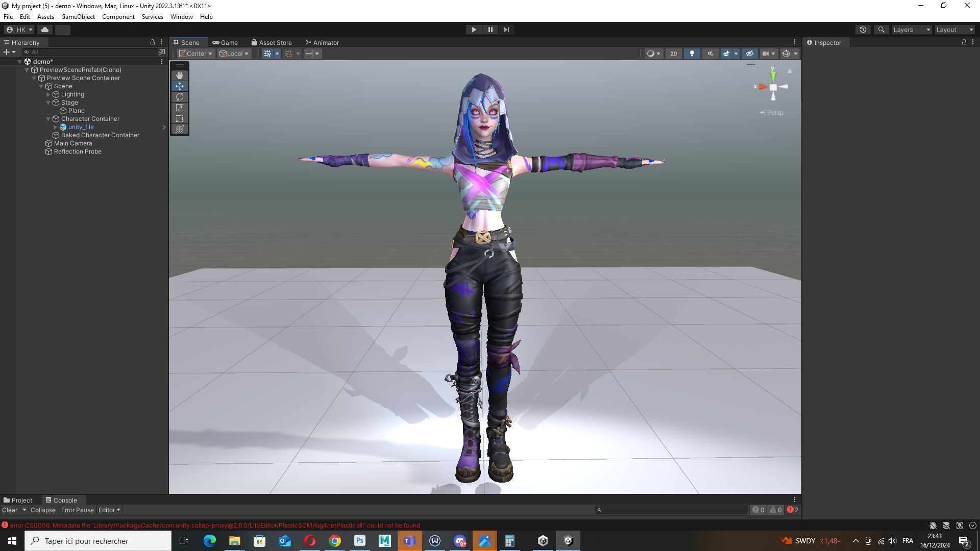Open Windows Start menu
The width and height of the screenshot is (980, 551).
pyautogui.click(x=12, y=541)
